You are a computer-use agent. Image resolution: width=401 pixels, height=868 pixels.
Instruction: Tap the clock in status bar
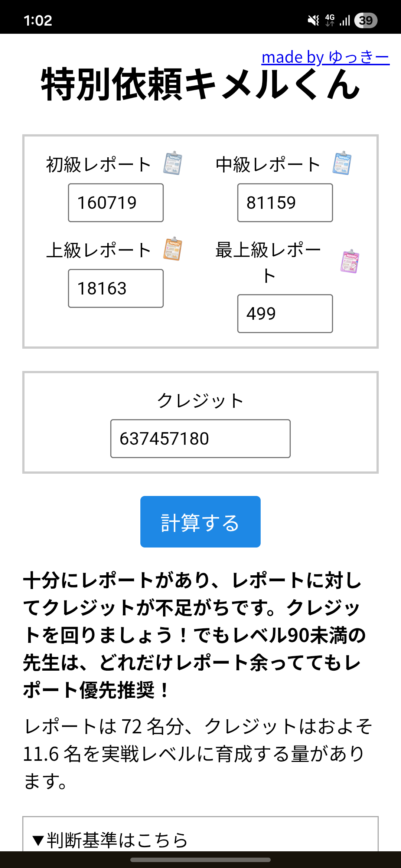38,20
